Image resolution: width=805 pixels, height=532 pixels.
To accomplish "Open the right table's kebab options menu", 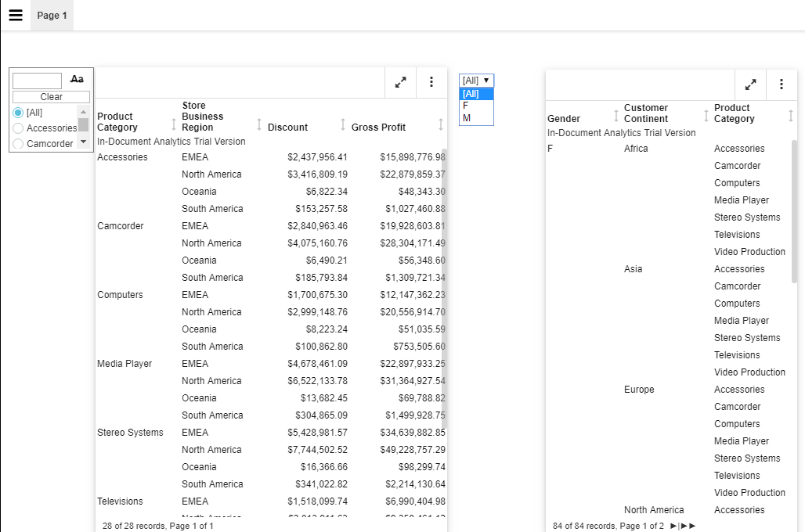I will 781,84.
